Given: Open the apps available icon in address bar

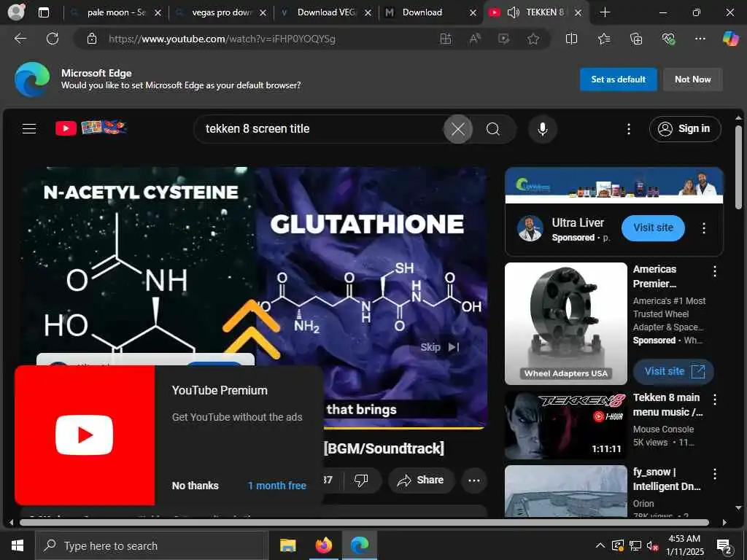Looking at the screenshot, I should [x=446, y=39].
